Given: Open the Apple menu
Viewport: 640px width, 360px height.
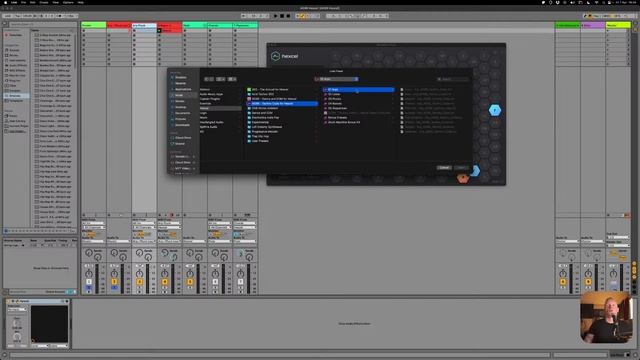Looking at the screenshot, I should 5,2.
